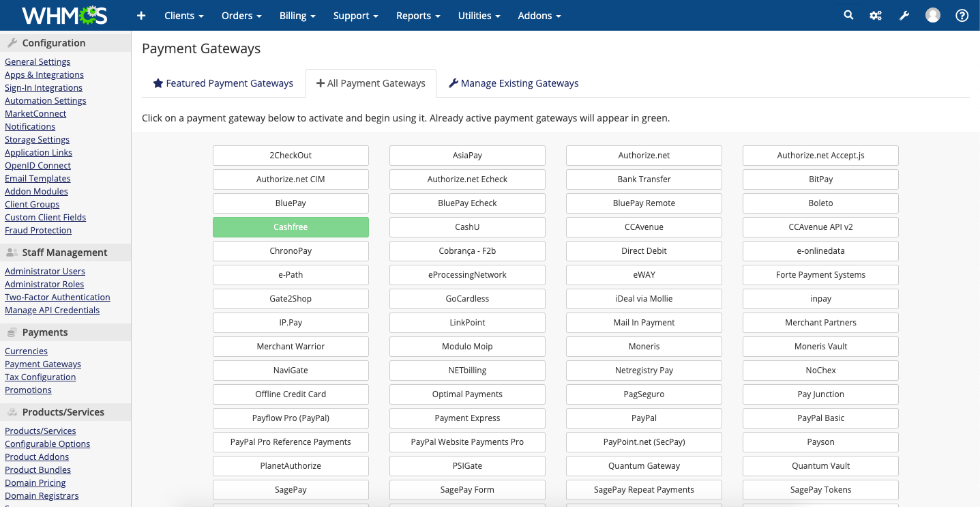Select the All Payment Gateways tab
The image size is (980, 507).
[x=370, y=83]
